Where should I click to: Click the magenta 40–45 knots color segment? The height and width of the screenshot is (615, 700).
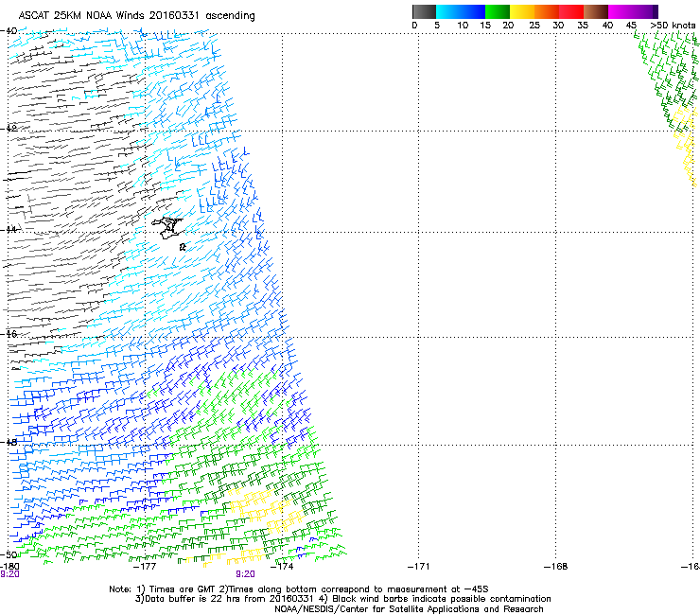pyautogui.click(x=621, y=12)
